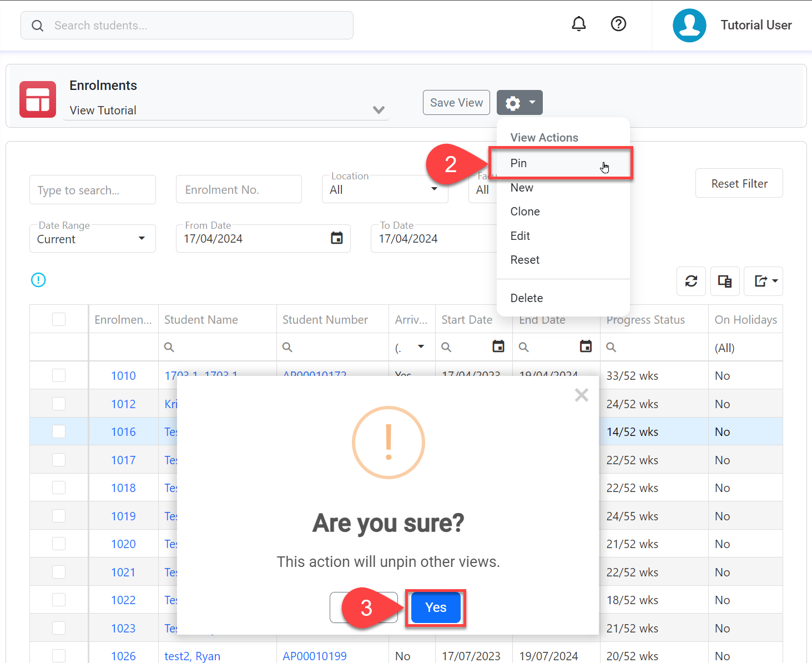Close the Are you sure dialog

click(x=582, y=395)
